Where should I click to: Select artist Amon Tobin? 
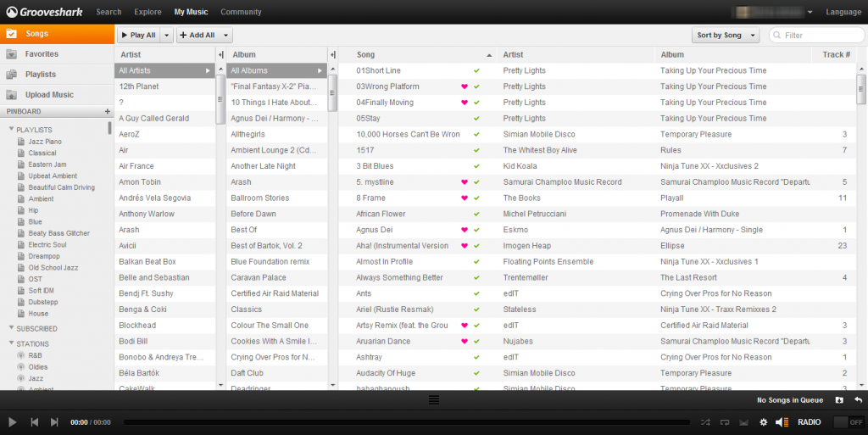(165, 182)
